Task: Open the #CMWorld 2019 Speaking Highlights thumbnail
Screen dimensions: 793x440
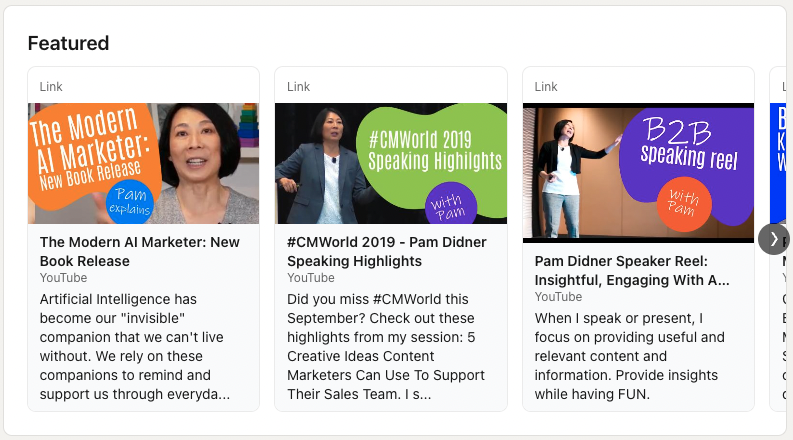Action: tap(391, 163)
